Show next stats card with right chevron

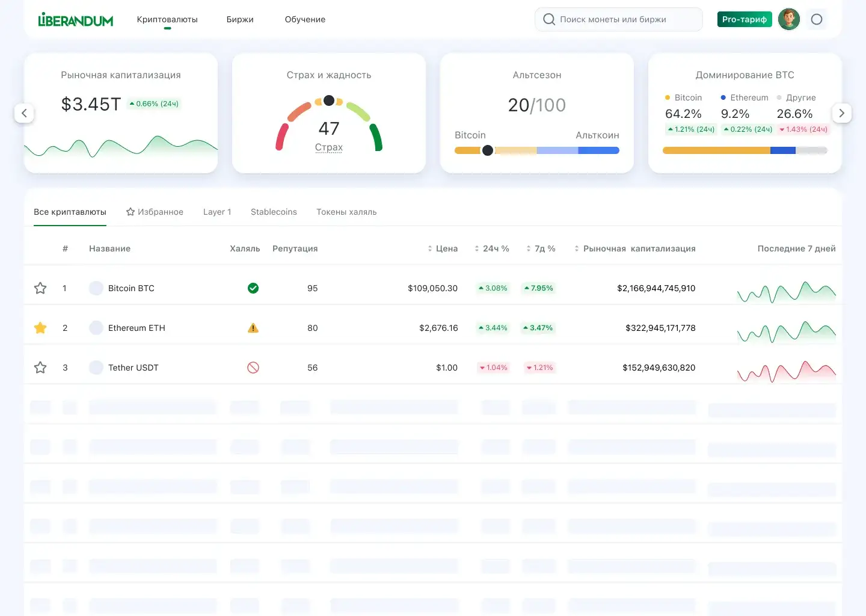[841, 113]
